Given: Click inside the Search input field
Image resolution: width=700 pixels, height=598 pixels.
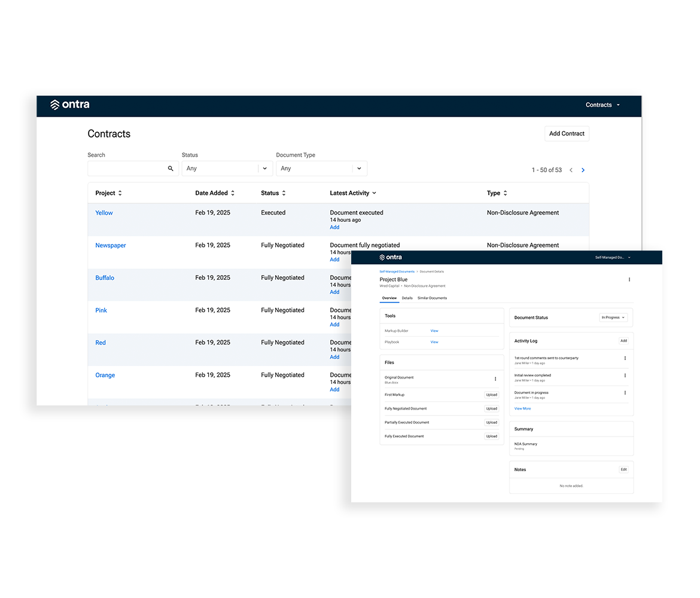Looking at the screenshot, I should [126, 168].
